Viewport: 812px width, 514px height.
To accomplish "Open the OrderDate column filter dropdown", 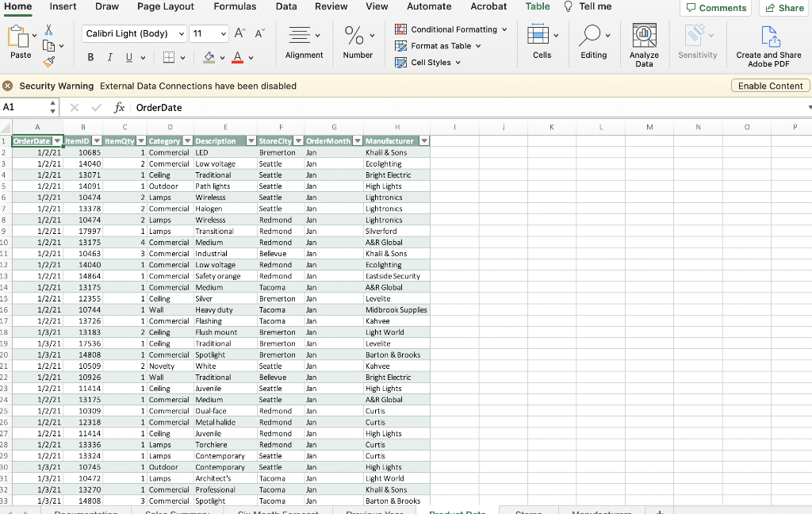I will (x=57, y=141).
